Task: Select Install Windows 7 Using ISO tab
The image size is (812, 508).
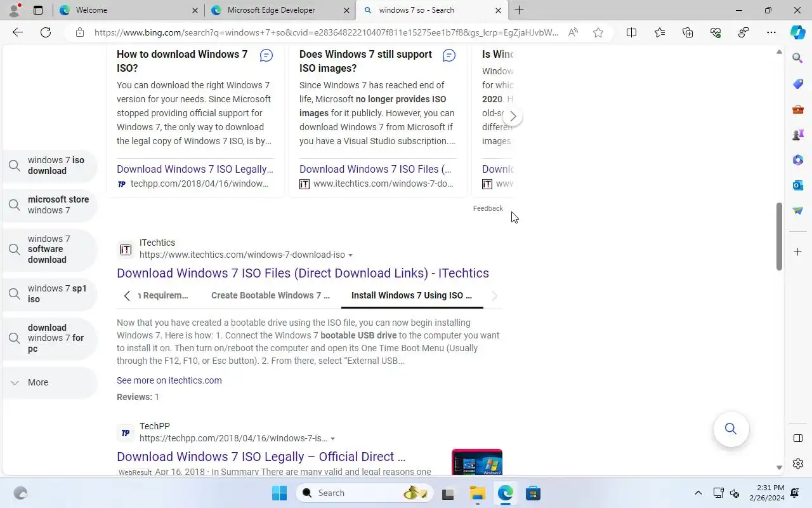Action: click(x=412, y=295)
